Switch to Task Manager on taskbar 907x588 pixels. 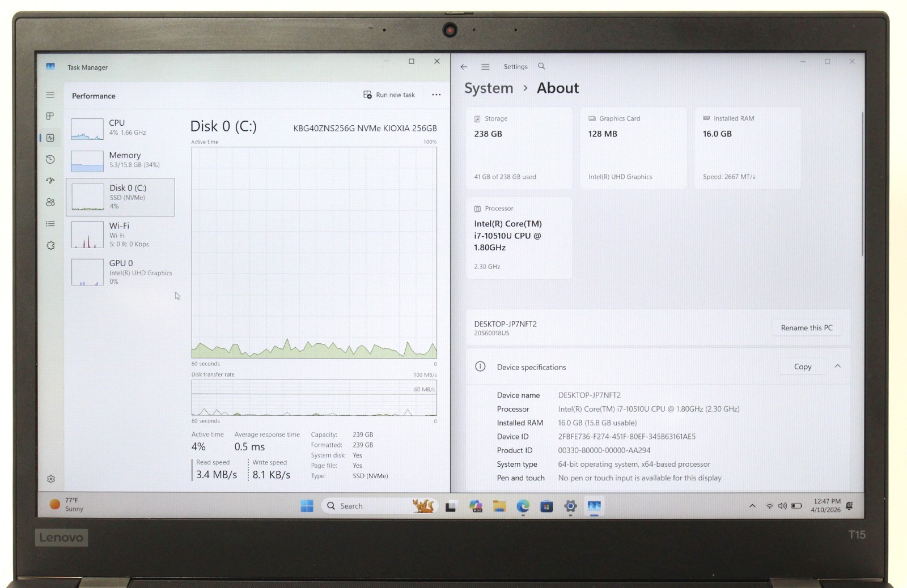[x=594, y=506]
